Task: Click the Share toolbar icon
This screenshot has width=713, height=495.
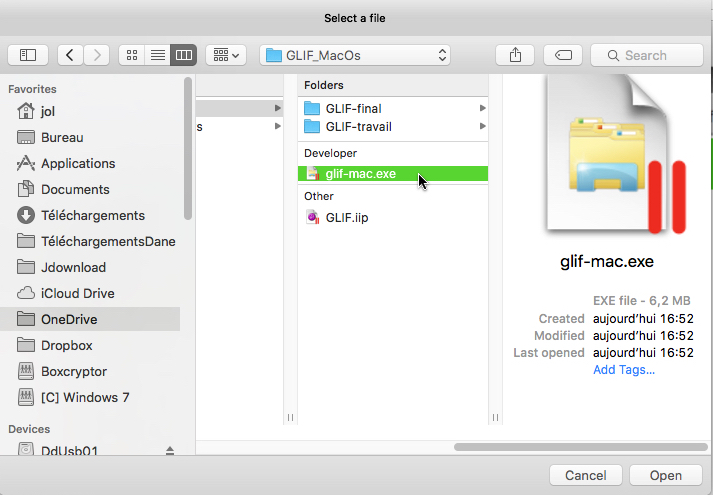Action: 515,55
